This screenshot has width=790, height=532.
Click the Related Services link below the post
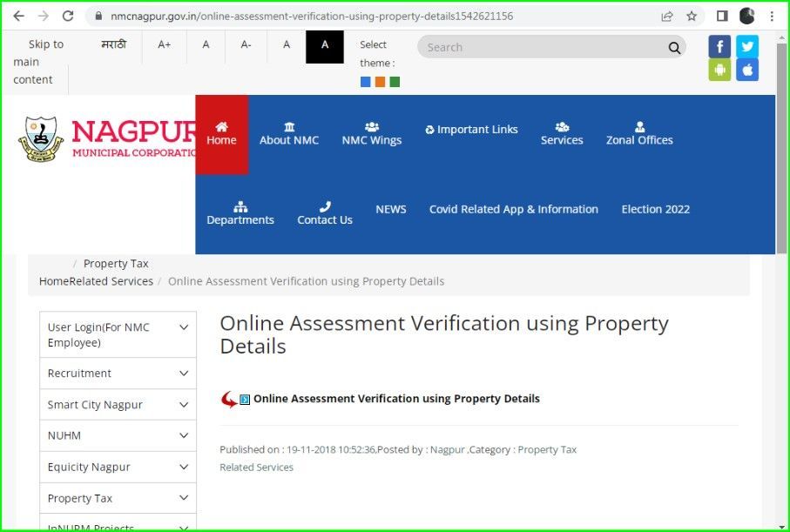point(256,467)
